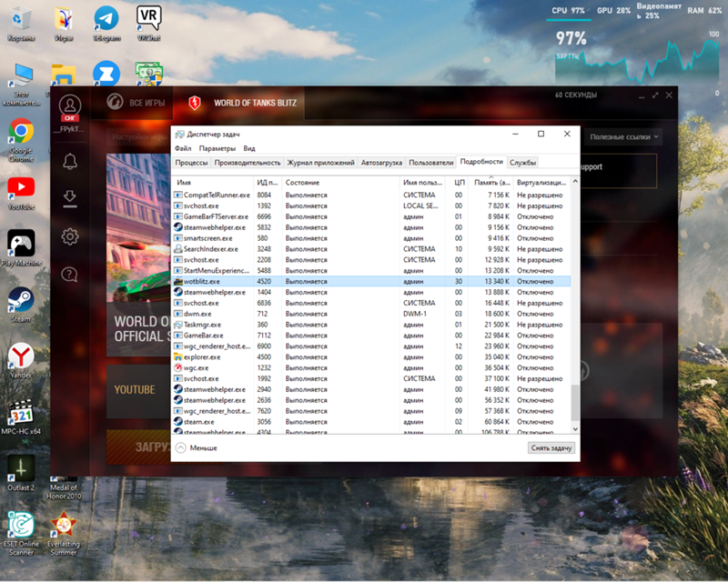The height and width of the screenshot is (582, 728).
Task: Click the GPU 28% overlay tab
Action: click(613, 11)
